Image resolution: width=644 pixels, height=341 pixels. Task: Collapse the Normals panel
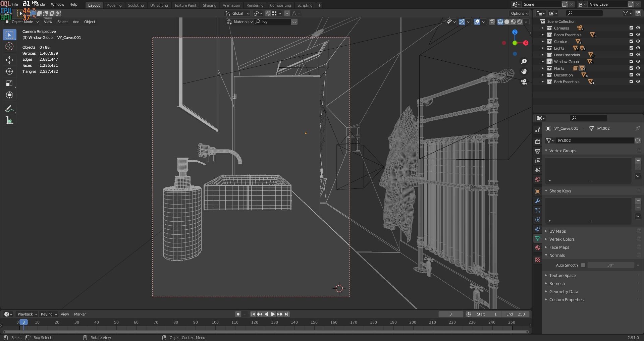click(x=557, y=255)
